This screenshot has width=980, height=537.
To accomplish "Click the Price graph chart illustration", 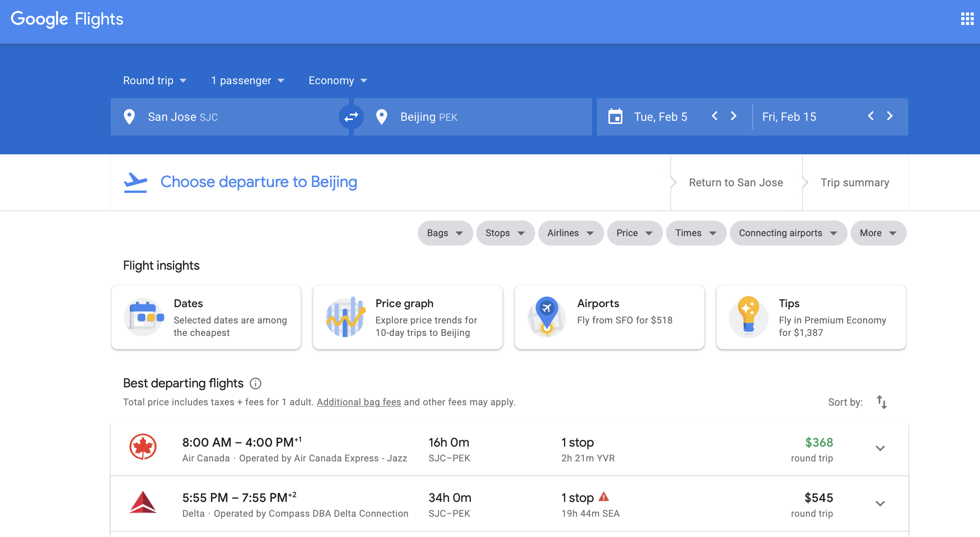I will (345, 317).
